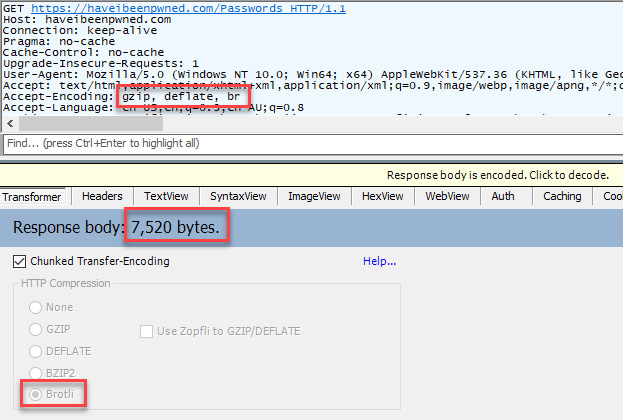This screenshot has height=420, width=623.
Task: Open the TextView tab
Action: click(x=166, y=196)
